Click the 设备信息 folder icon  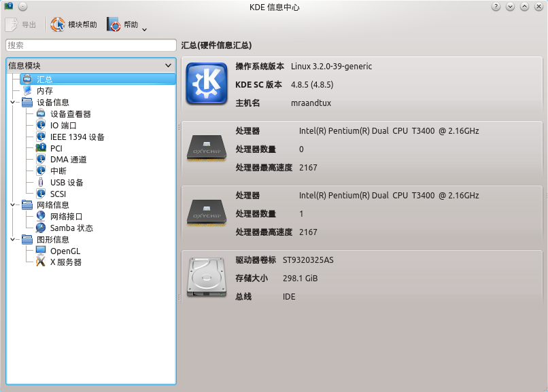click(x=27, y=103)
